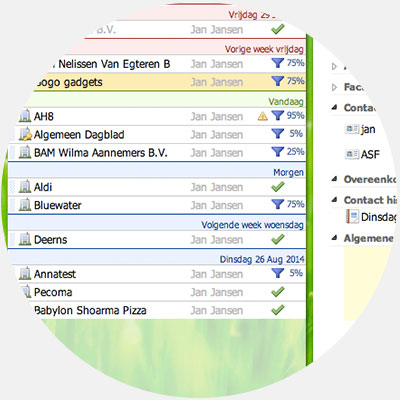This screenshot has width=400, height=400.
Task: Click the warning triangle icon on AH8 row
Action: click(x=263, y=116)
